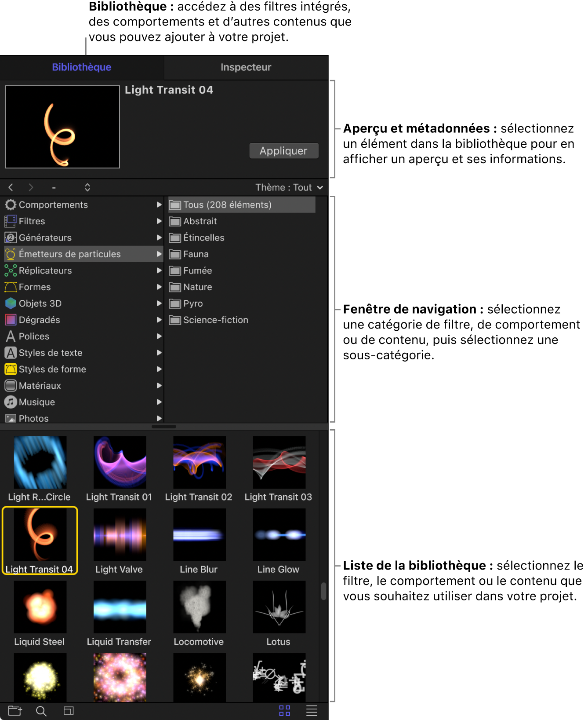This screenshot has height=720, width=588.
Task: Click the vertical scrollbar in thumbnails area
Action: tap(323, 591)
